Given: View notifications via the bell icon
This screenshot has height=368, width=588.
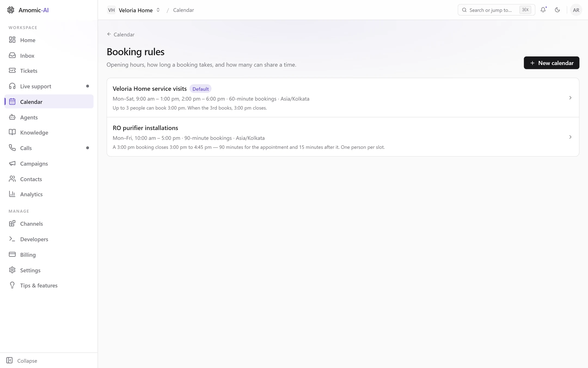Looking at the screenshot, I should 543,10.
